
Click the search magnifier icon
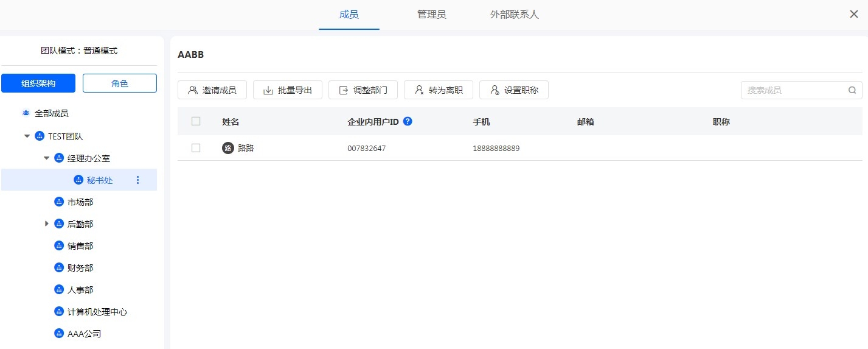(x=852, y=90)
